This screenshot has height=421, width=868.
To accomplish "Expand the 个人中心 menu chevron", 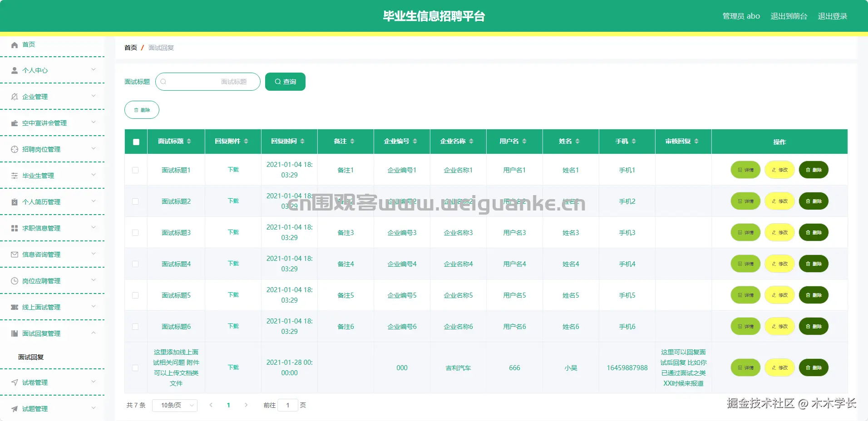I will click(x=94, y=69).
